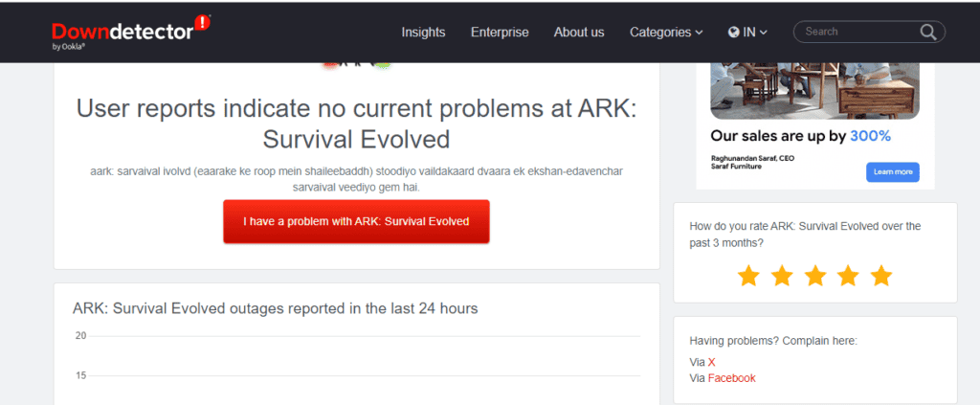Screen dimensions: 980x405
Task: Rate ARK with the second star
Action: pyautogui.click(x=782, y=276)
